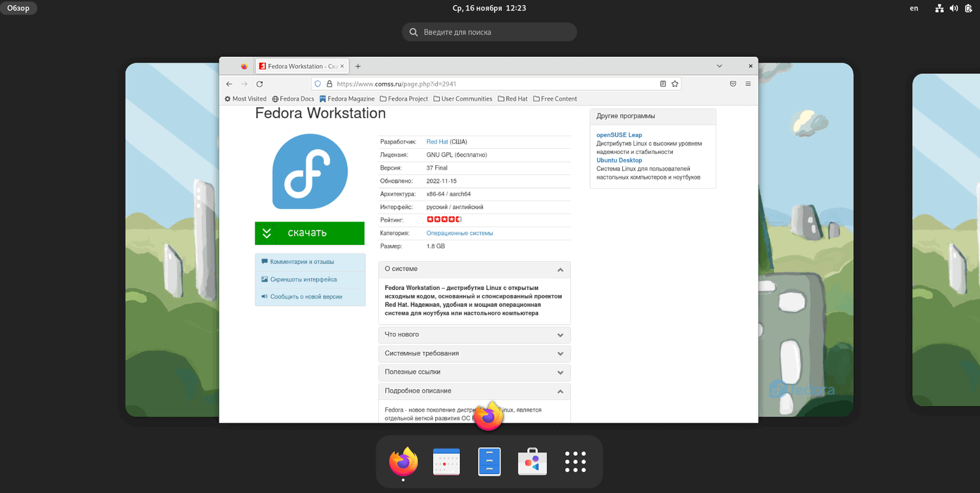Open the Fedora Project bookmarks folder
Image resolution: width=980 pixels, height=493 pixels.
pos(404,99)
